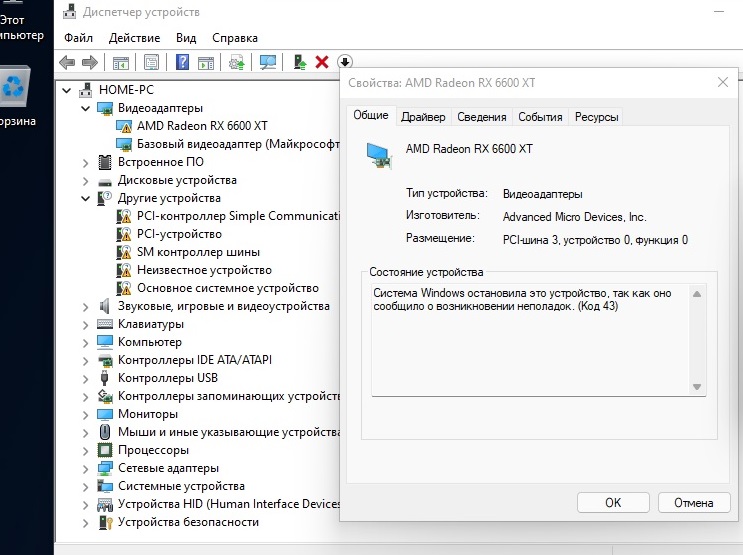743x555 pixels.
Task: Click the Enable device toolbar icon
Action: click(299, 62)
